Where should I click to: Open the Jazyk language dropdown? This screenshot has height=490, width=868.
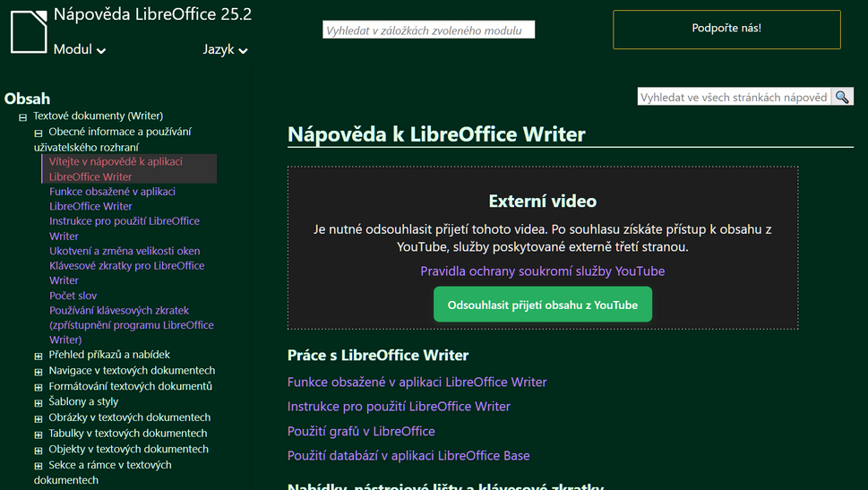[x=225, y=50]
